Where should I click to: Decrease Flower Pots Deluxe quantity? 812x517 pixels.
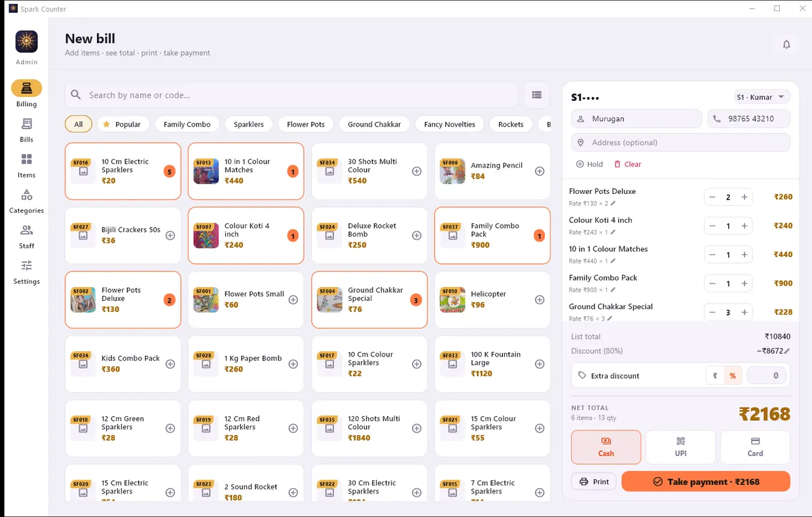712,197
